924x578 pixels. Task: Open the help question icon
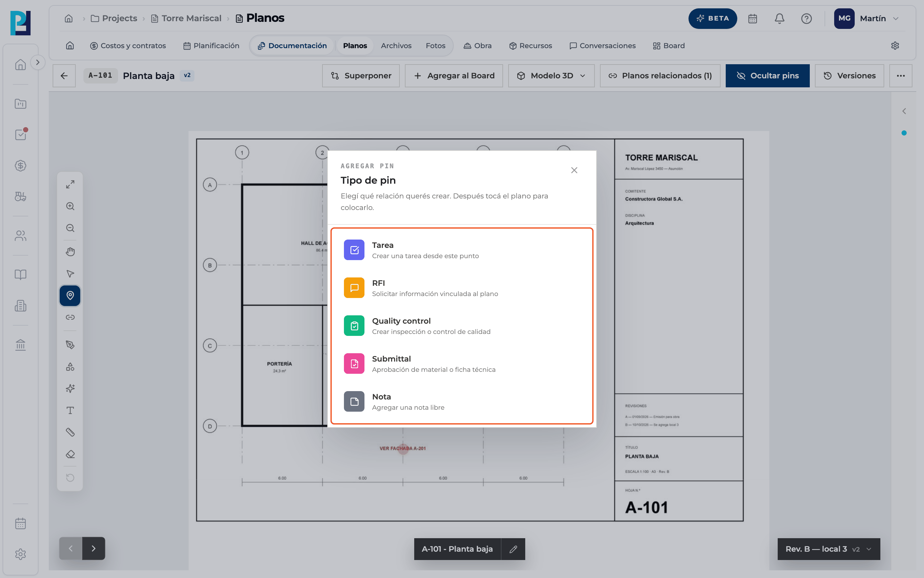click(806, 18)
